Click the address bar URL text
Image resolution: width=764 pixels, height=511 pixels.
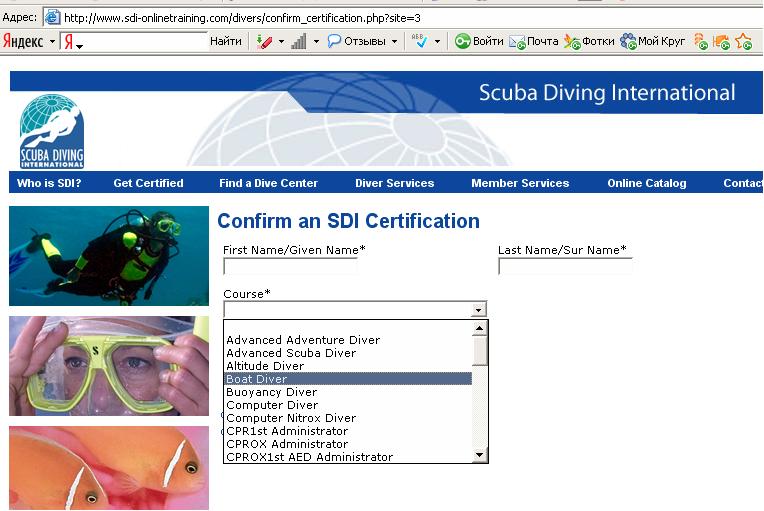242,19
